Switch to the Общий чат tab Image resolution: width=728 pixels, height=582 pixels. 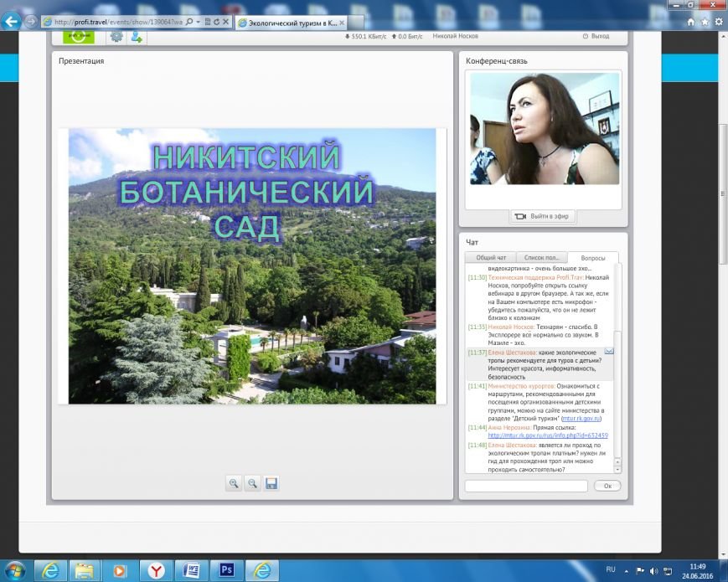491,258
